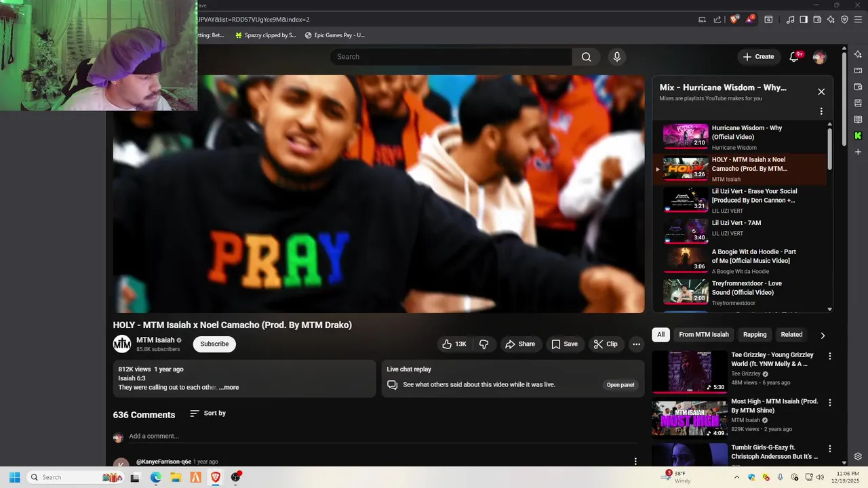The width and height of the screenshot is (868, 488).
Task: Click green K icon in Brave sidebar
Action: pyautogui.click(x=858, y=136)
